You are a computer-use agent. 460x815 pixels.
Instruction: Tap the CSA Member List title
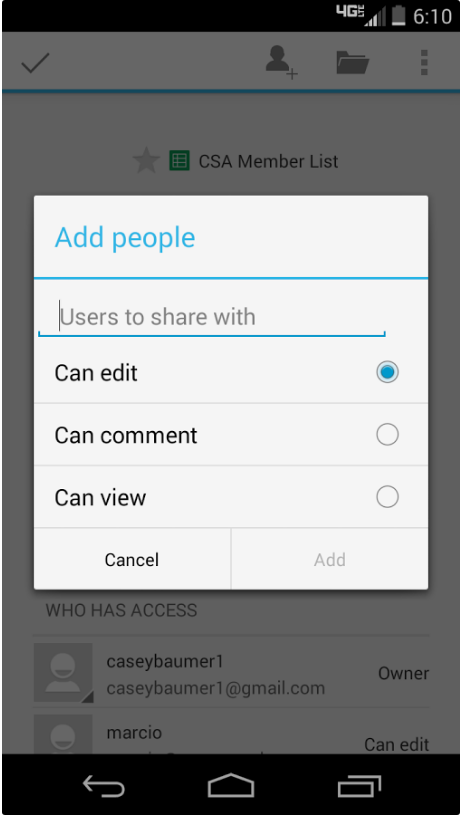268,161
